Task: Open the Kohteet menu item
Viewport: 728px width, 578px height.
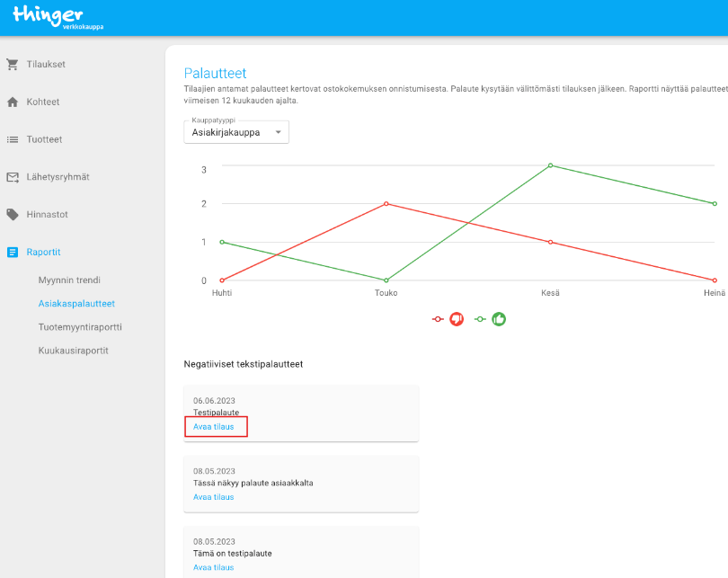Action: click(43, 102)
